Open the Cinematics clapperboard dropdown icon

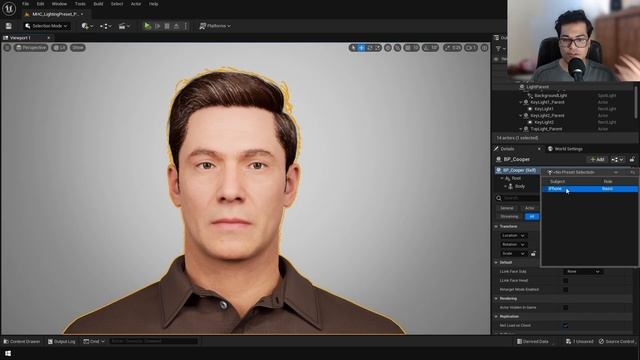pos(124,26)
